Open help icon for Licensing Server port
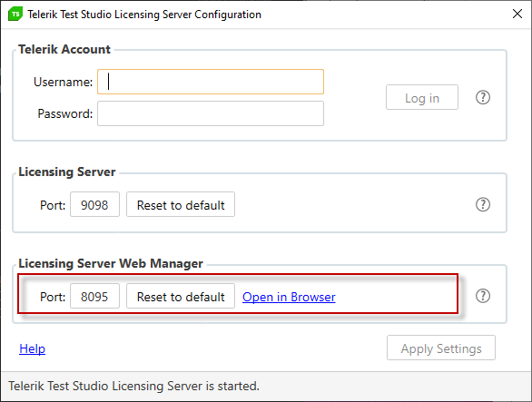The width and height of the screenshot is (532, 402). [x=482, y=204]
